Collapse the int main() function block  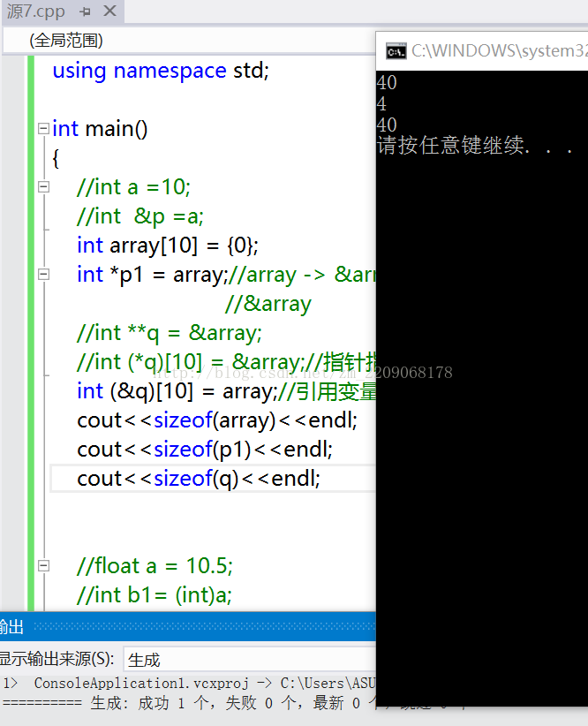[43, 128]
